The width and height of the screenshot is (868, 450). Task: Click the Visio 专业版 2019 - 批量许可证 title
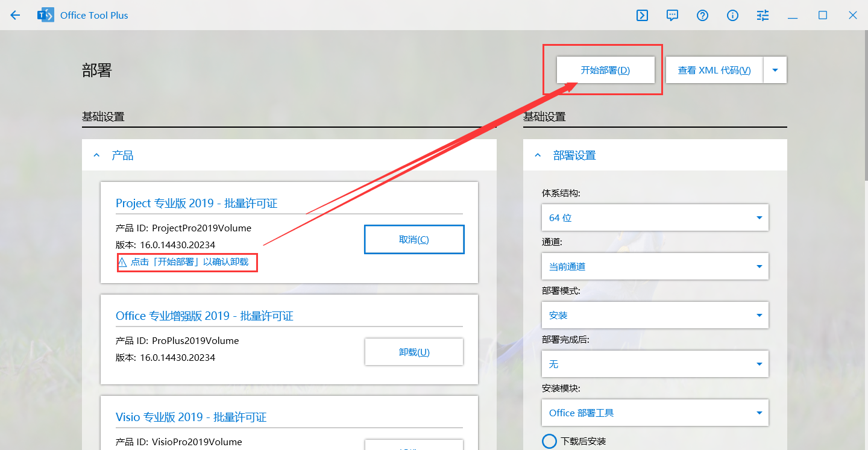191,417
